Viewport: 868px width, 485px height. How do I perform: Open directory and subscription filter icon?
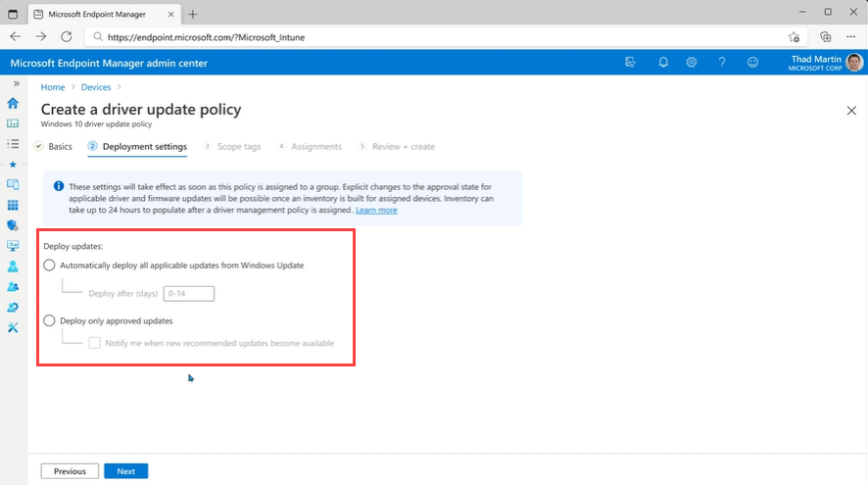pyautogui.click(x=630, y=63)
